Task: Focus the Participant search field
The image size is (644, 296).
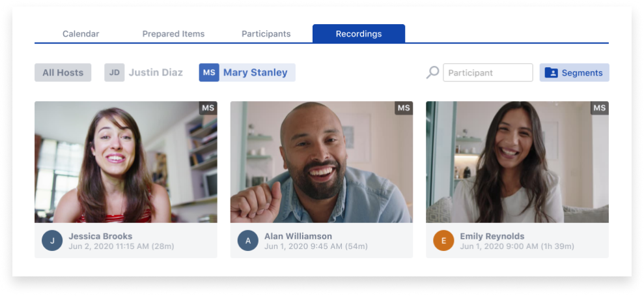Action: coord(488,72)
